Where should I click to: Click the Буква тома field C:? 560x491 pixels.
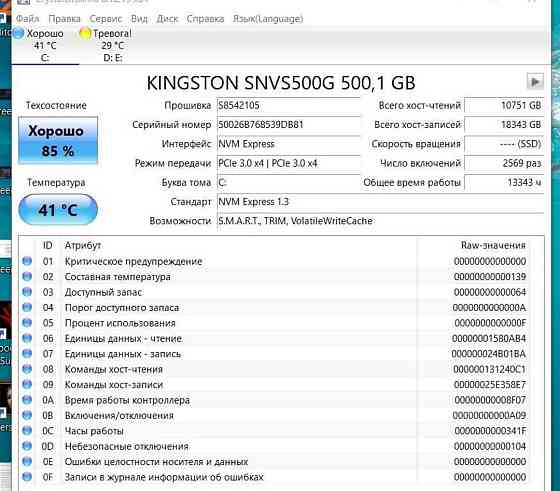click(x=289, y=183)
